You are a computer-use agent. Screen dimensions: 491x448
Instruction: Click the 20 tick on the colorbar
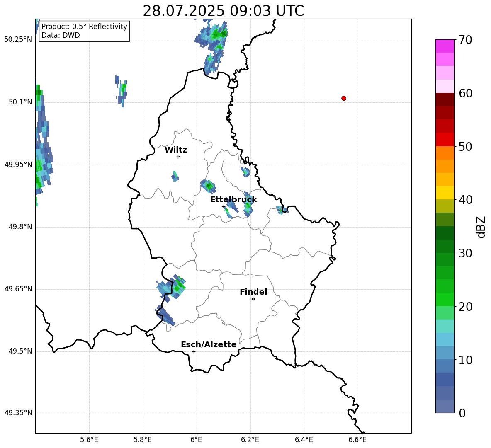[x=465, y=306]
